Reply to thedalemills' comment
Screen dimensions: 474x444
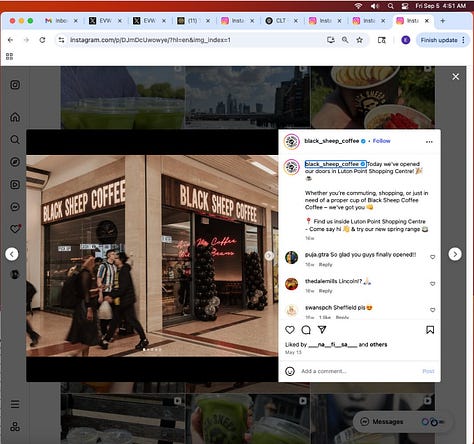[325, 291]
